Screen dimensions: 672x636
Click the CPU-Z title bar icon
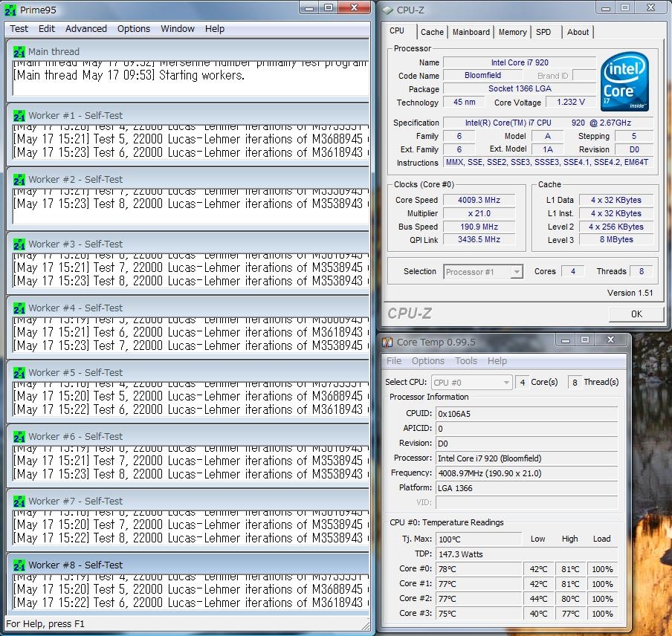coord(388,10)
